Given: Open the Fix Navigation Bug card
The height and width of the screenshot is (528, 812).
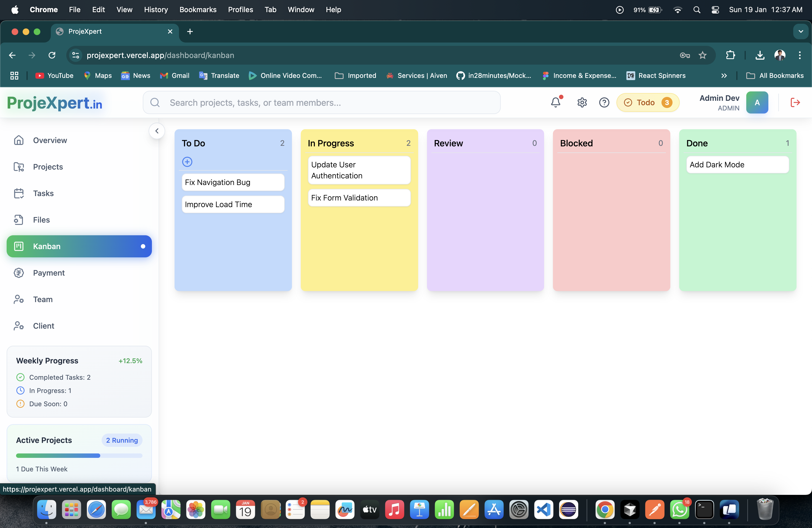Looking at the screenshot, I should pos(233,183).
